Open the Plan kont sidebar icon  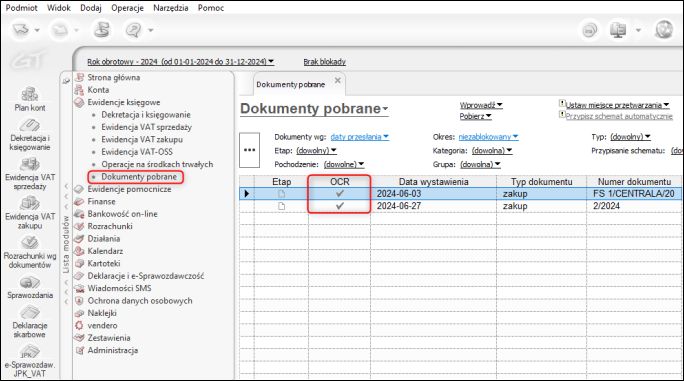(x=30, y=99)
